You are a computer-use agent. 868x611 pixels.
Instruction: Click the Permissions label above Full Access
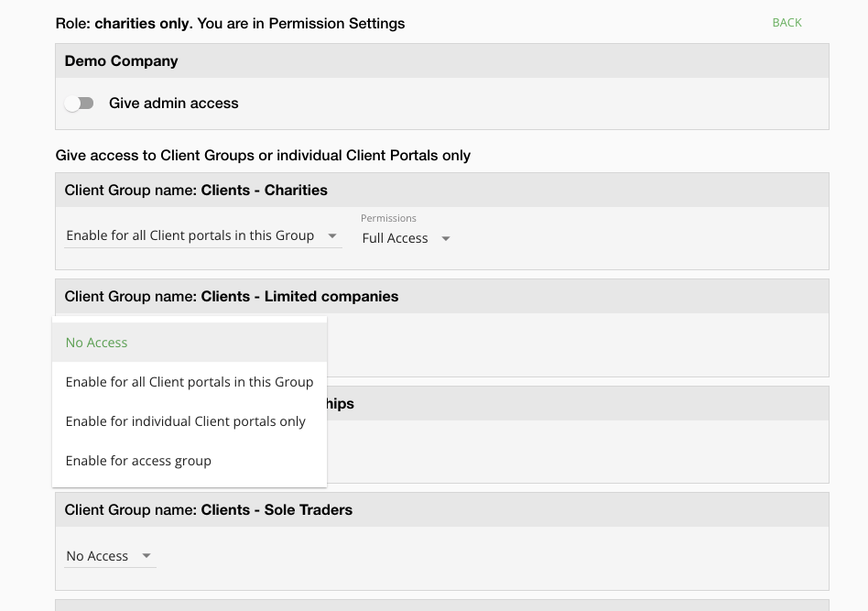(x=388, y=218)
